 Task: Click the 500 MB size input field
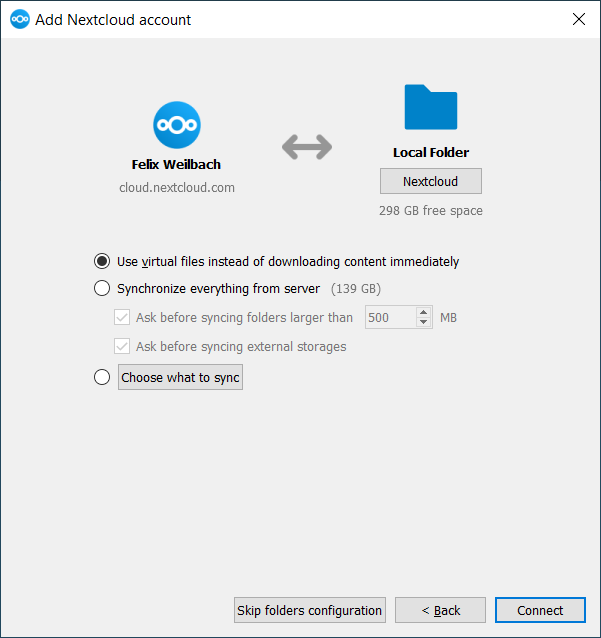coord(388,318)
